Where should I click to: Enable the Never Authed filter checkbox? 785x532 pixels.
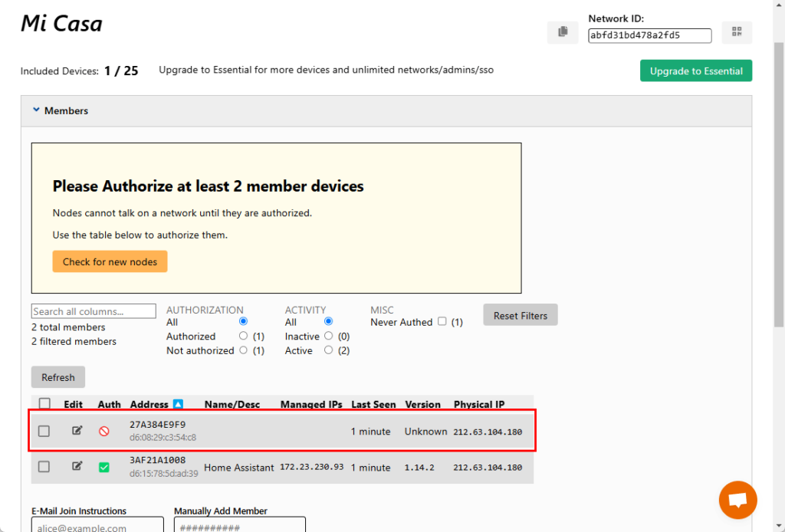coord(442,322)
